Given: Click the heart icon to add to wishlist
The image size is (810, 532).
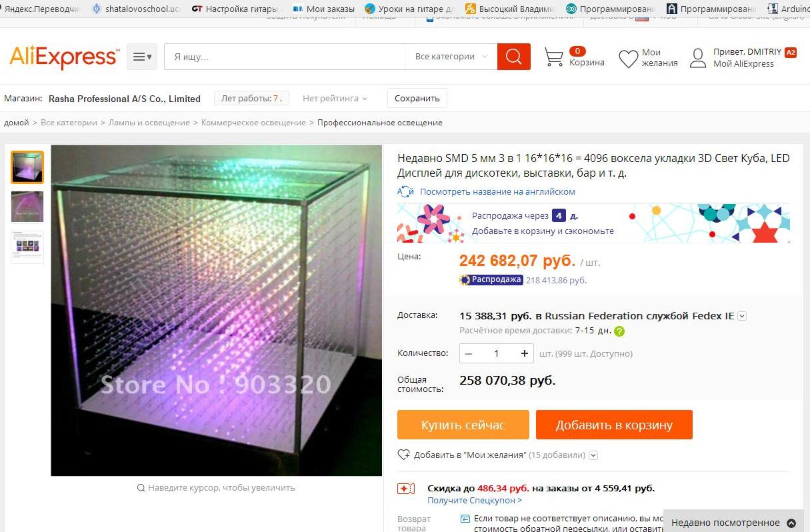Looking at the screenshot, I should coord(403,455).
